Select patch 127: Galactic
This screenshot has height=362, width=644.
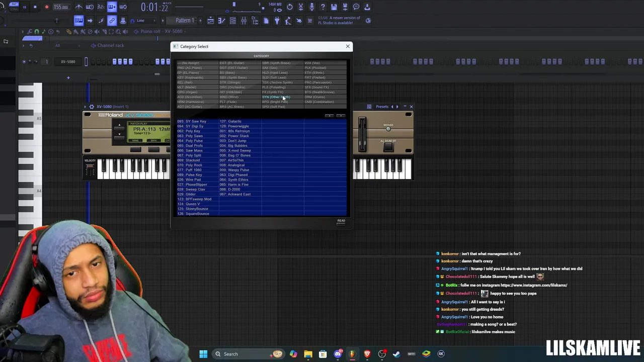pyautogui.click(x=230, y=121)
